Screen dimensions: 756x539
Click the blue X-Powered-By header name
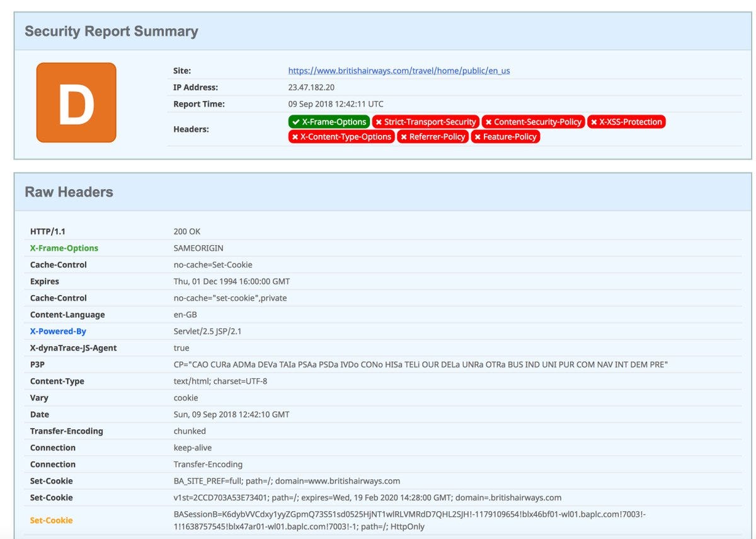tap(58, 332)
